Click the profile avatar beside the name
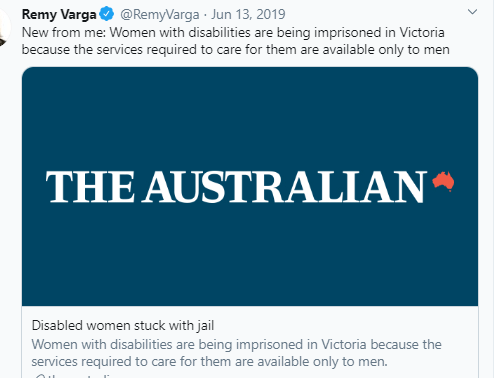The width and height of the screenshot is (499, 378). (x=4, y=27)
